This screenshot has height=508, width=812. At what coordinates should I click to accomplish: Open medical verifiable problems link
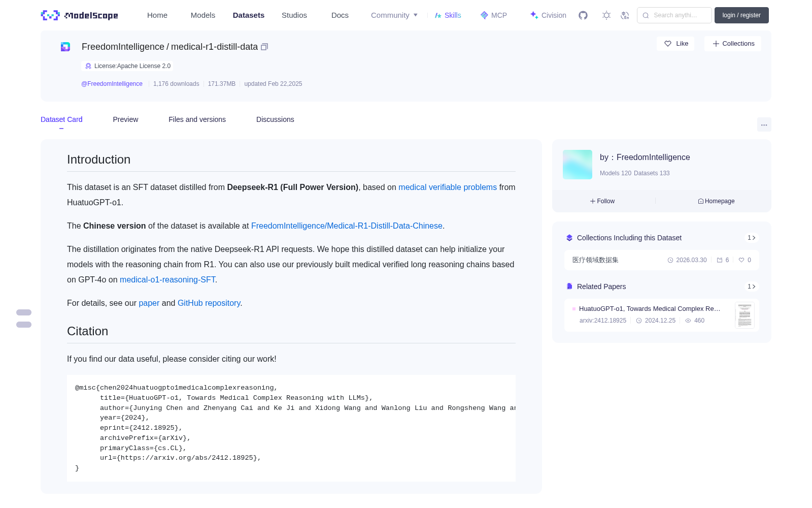(448, 187)
